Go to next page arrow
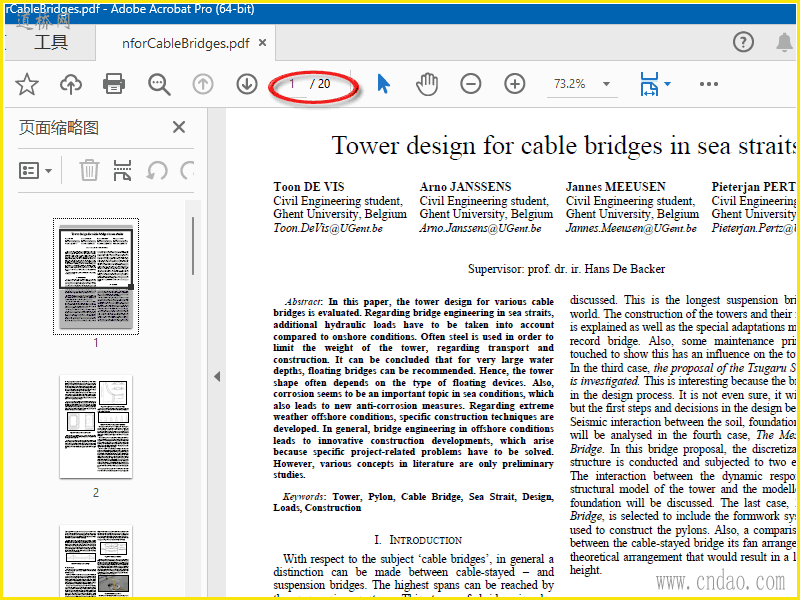The height and width of the screenshot is (600, 800). (247, 84)
